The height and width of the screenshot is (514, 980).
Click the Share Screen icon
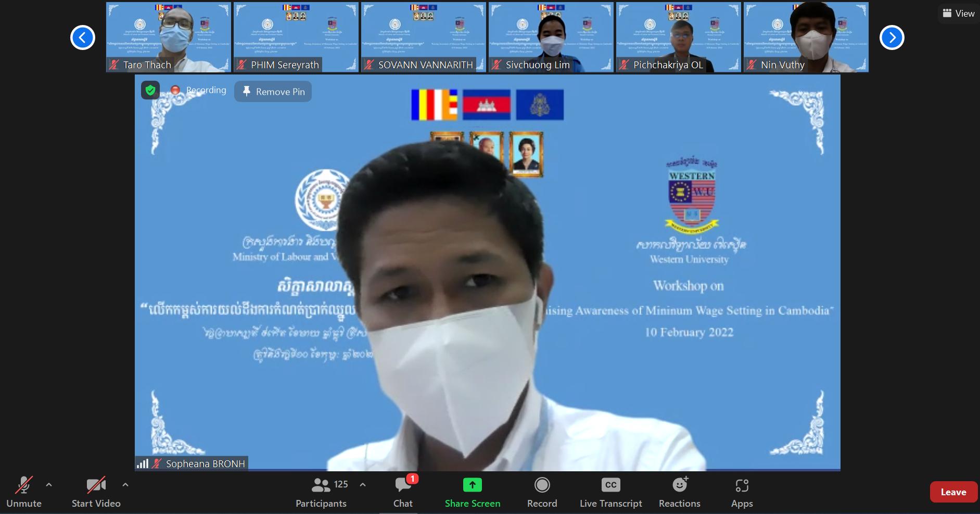click(x=472, y=485)
